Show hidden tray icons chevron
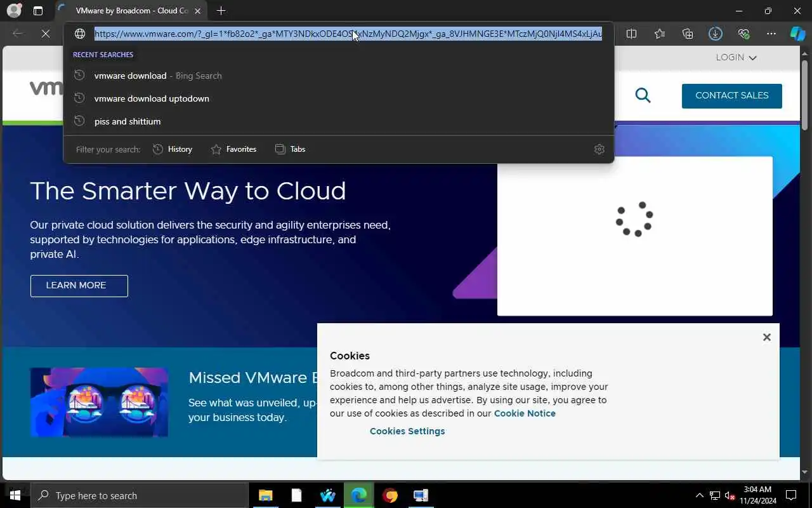This screenshot has width=812, height=508. (700, 495)
